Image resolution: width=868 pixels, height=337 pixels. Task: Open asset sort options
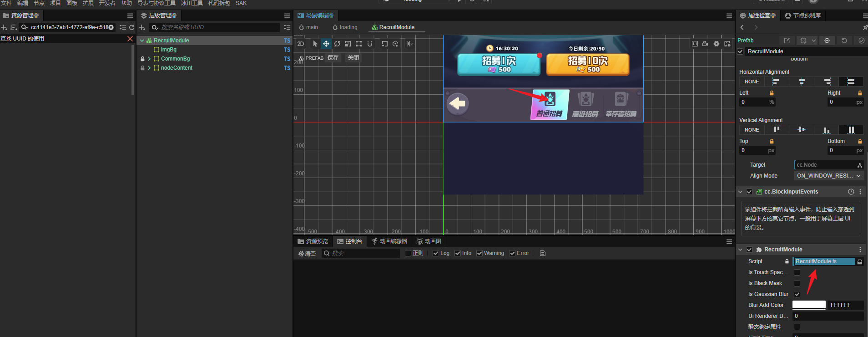tap(14, 27)
